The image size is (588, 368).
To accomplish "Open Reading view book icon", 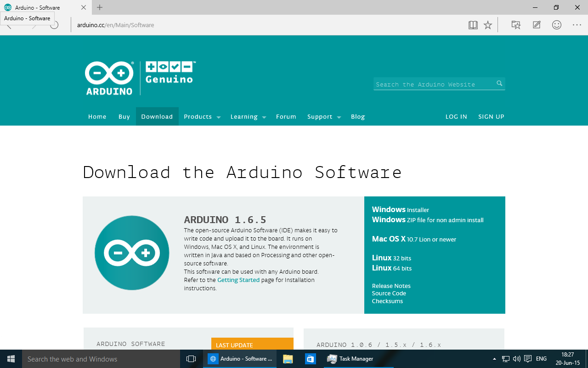I will coord(473,25).
